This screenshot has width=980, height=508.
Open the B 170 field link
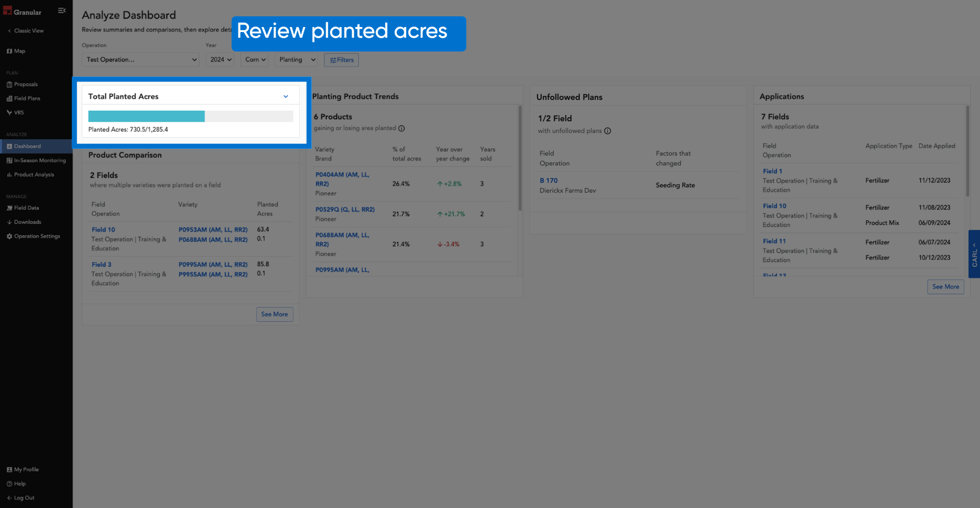(549, 181)
